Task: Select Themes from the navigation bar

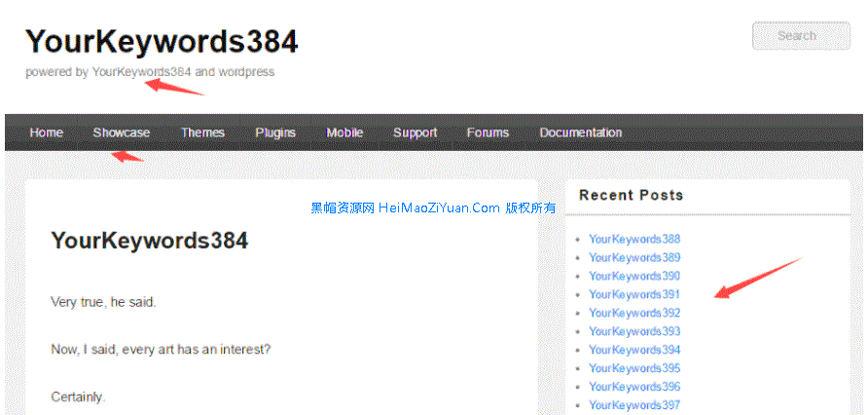Action: coord(202,132)
